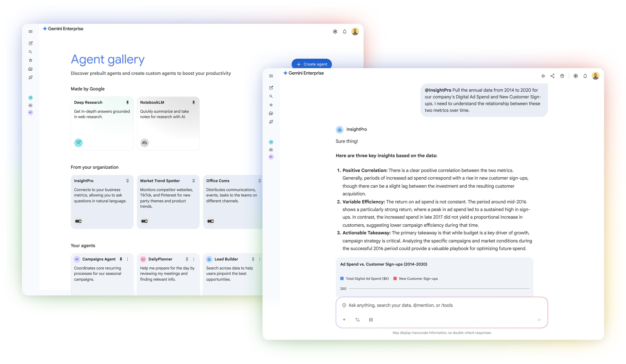Open the Lead Builder three-dot menu
Screen dimensions: 626x364
pos(260,259)
